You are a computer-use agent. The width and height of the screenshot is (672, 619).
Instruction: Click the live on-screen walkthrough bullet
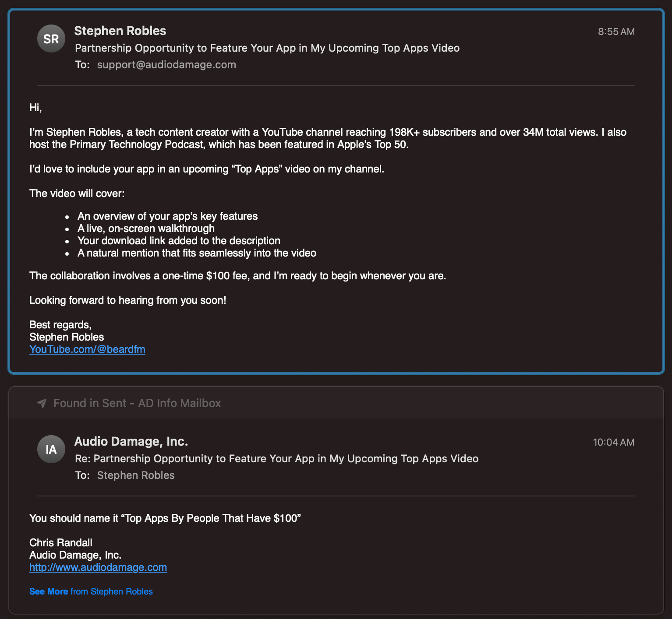pos(146,229)
